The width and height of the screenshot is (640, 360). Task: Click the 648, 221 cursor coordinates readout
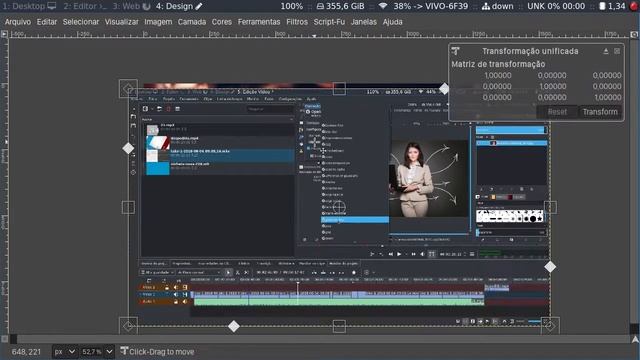pyautogui.click(x=26, y=351)
